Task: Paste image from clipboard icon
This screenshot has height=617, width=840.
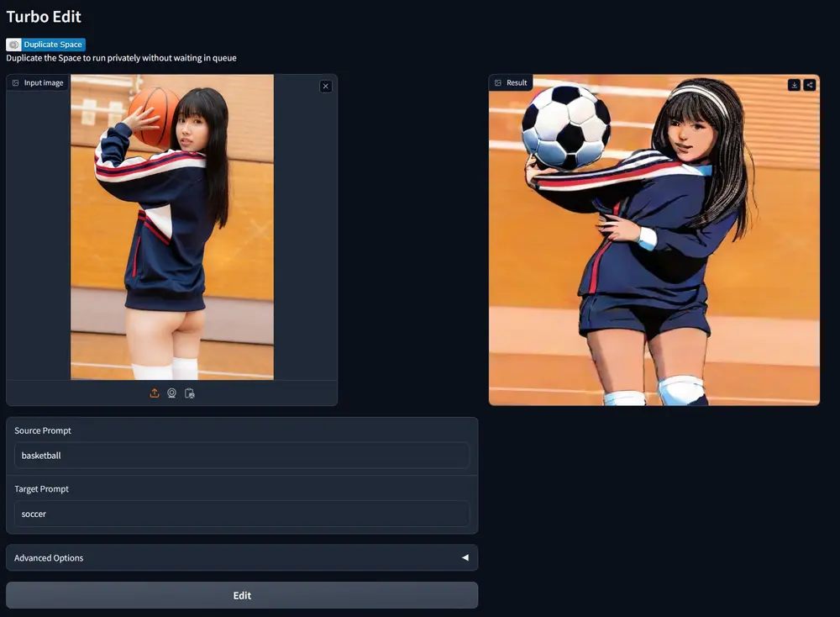Action: pos(190,393)
